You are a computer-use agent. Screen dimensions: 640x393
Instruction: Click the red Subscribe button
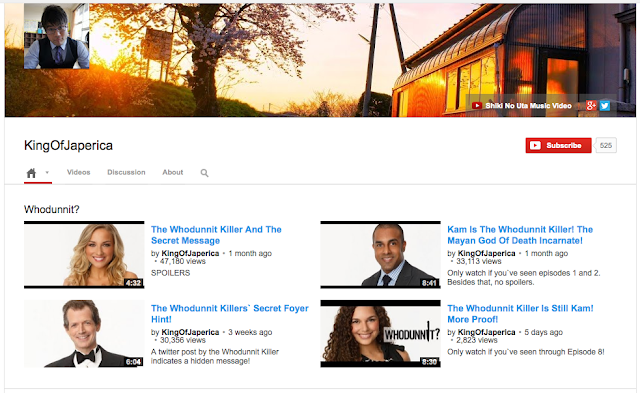pyautogui.click(x=558, y=145)
